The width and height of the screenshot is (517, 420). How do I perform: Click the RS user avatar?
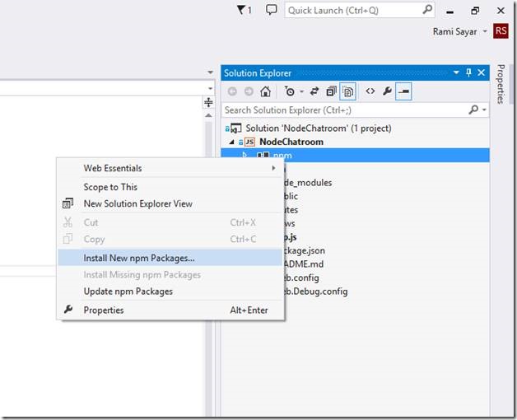point(501,31)
